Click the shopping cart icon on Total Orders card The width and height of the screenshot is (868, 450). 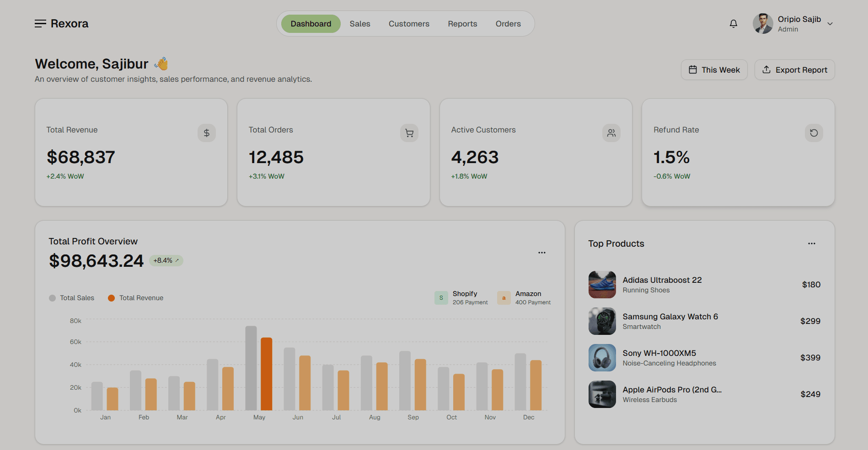click(x=409, y=133)
